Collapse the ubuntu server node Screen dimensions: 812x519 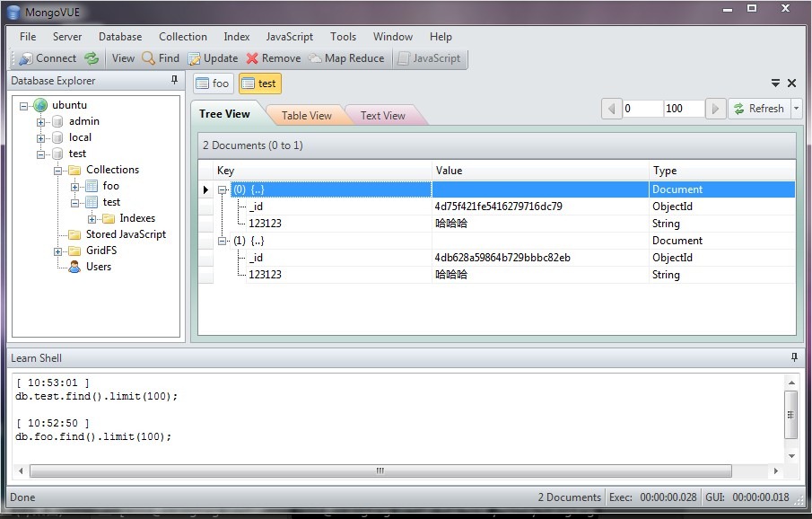point(24,106)
